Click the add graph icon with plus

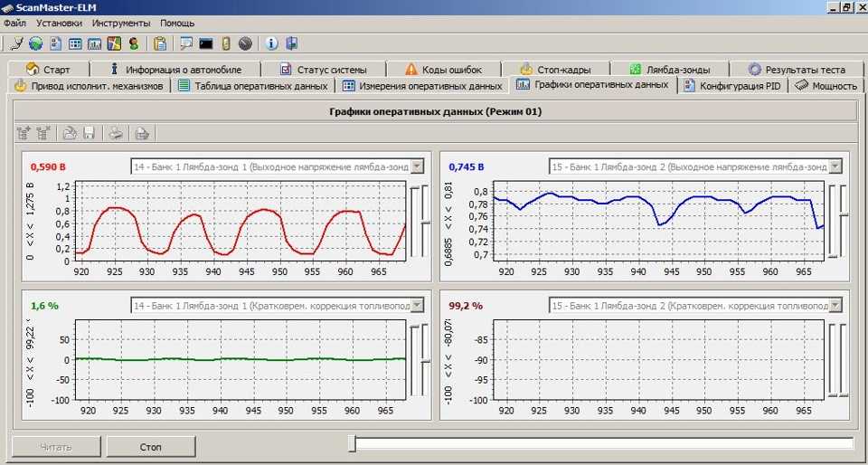tap(24, 133)
